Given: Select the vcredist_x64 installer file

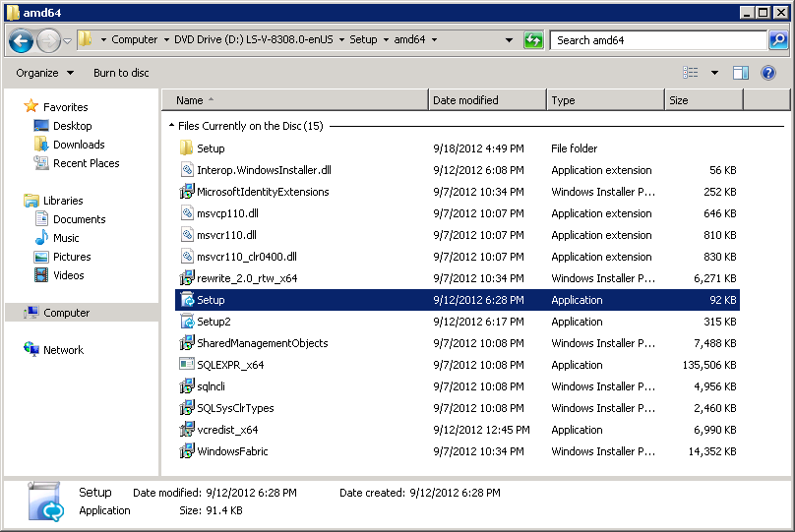Looking at the screenshot, I should tap(226, 430).
